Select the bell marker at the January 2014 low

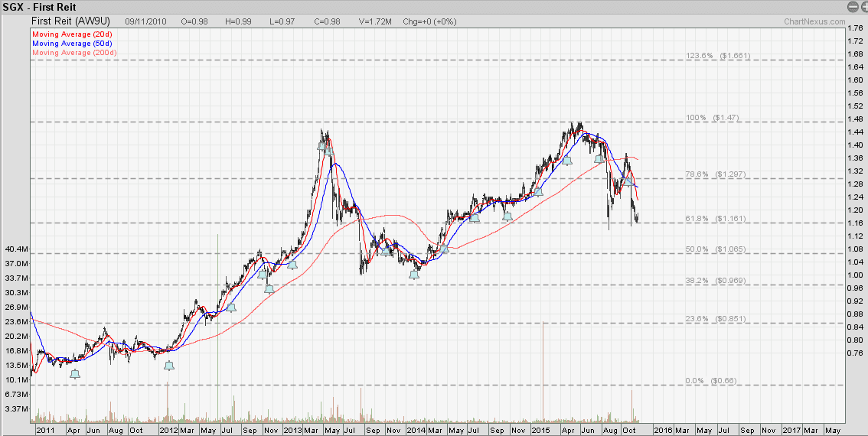(414, 274)
